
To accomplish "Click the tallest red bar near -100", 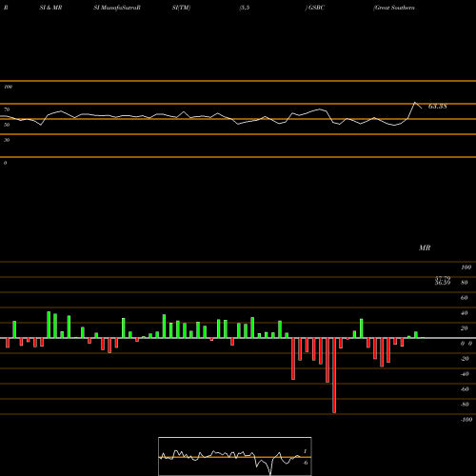I will pyautogui.click(x=334, y=375).
